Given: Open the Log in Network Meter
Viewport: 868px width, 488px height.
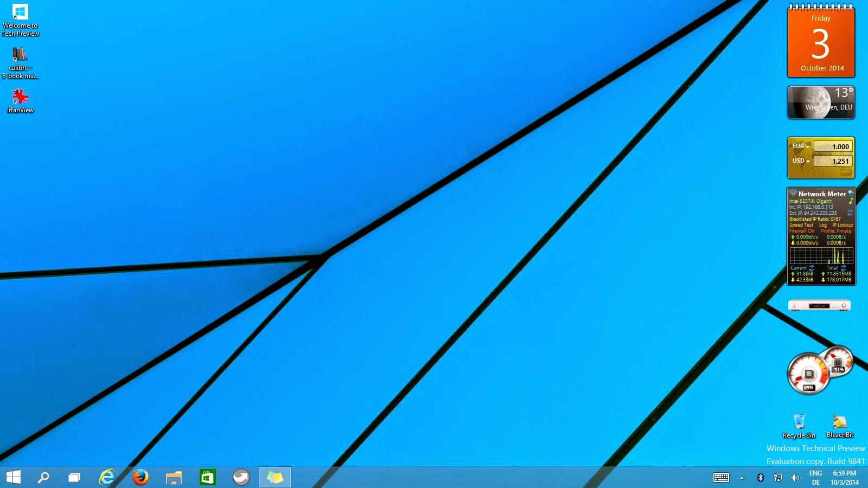Looking at the screenshot, I should pos(823,224).
